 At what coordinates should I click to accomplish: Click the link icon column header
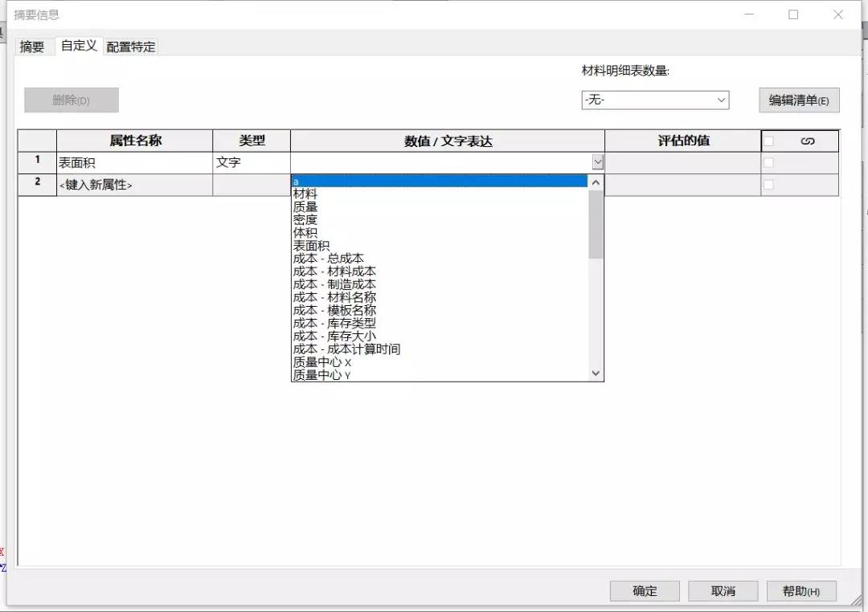808,141
